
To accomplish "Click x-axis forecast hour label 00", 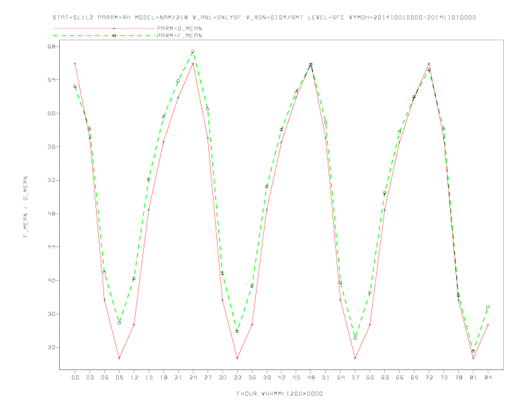I will [75, 377].
